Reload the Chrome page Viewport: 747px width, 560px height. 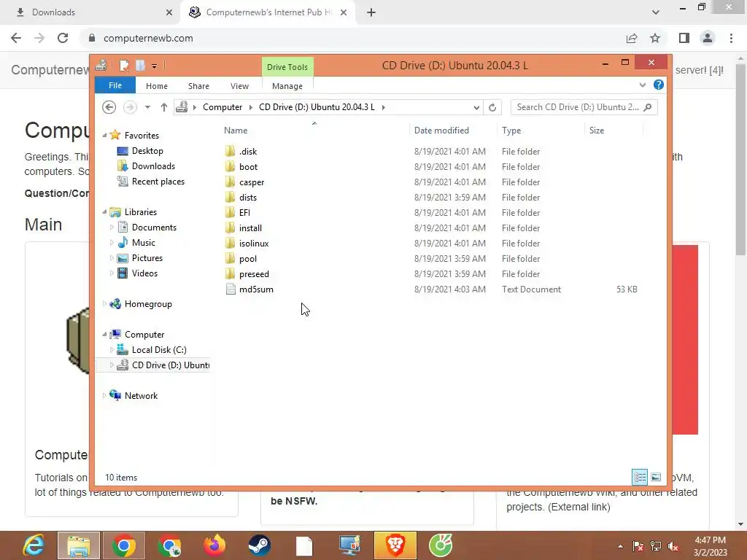63,38
